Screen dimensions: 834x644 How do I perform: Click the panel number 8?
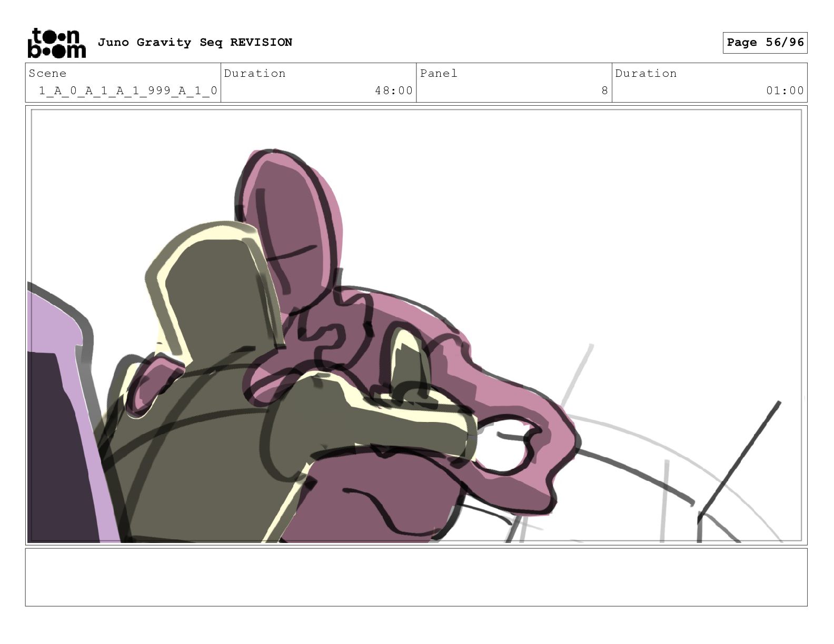(605, 90)
